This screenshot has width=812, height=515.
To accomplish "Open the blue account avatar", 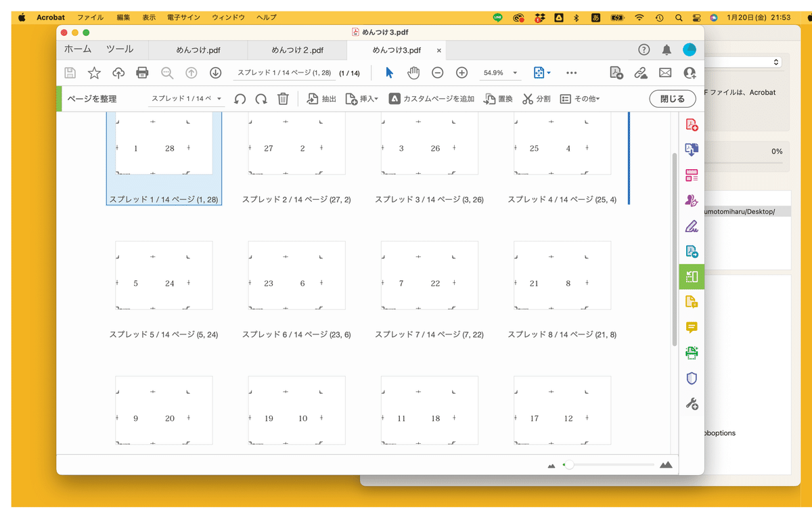I will tap(689, 50).
